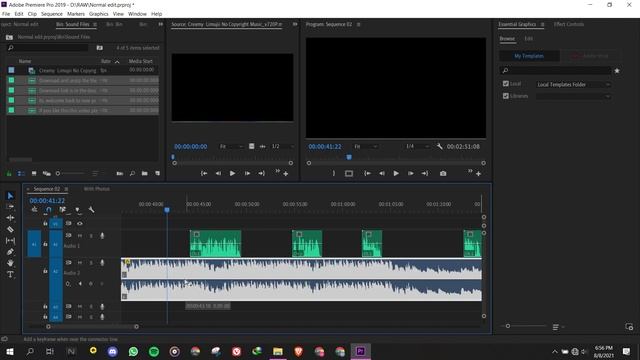Toggle the Local checkbox

point(506,84)
